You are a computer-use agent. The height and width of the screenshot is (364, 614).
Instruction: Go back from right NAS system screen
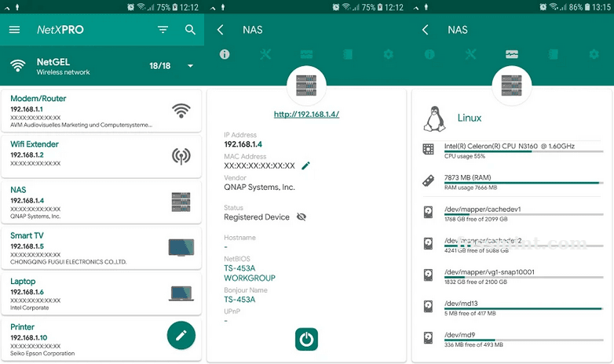tap(426, 30)
